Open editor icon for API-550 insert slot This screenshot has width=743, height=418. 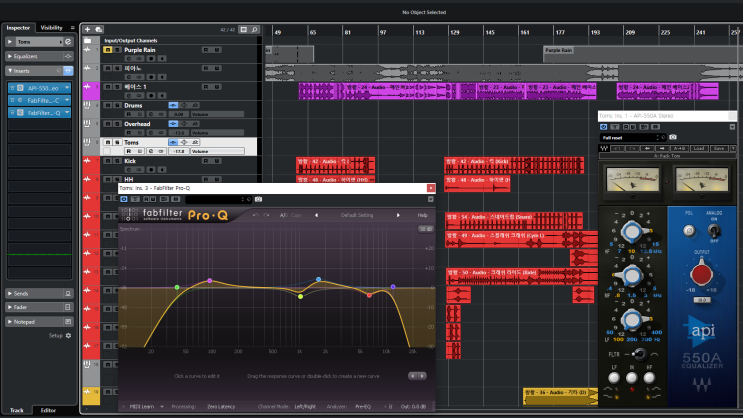click(x=20, y=88)
